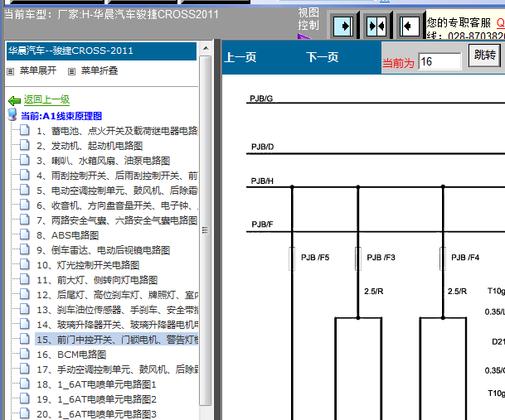Click the tree panel scrollbar thumb

[x=205, y=230]
